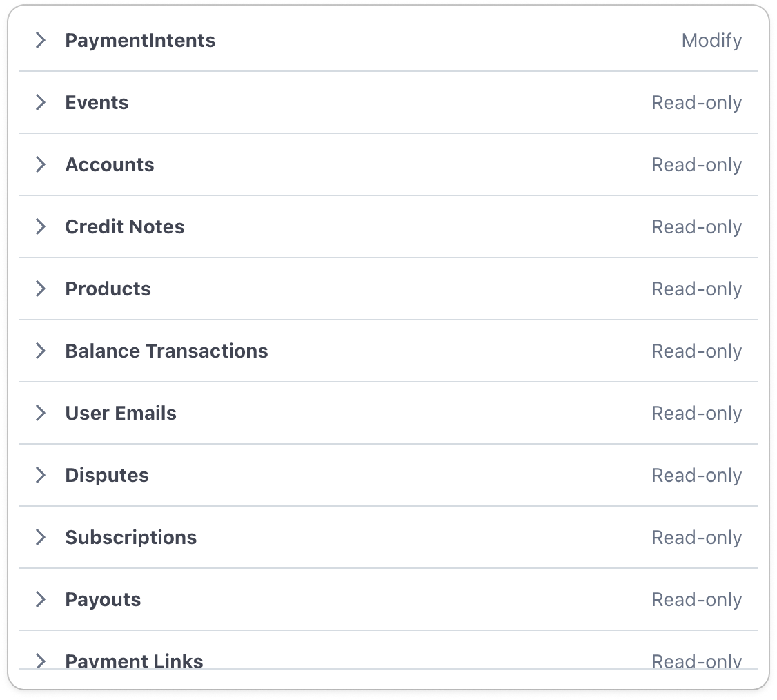
Task: Expand the User Emails chevron
Action: click(x=41, y=413)
